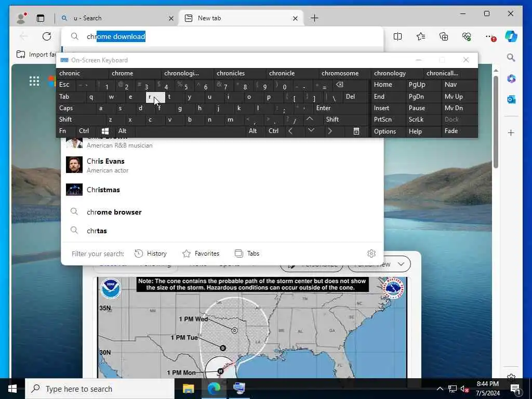Select 'chrome' keyboard word suggestion
This screenshot has width=532, height=399.
point(135,73)
